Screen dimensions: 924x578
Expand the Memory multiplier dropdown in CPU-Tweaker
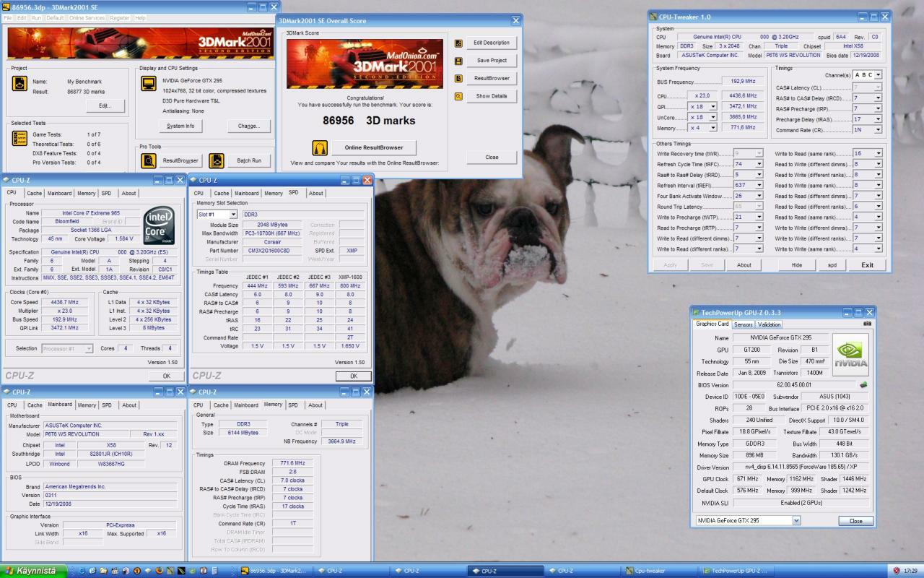pyautogui.click(x=712, y=128)
